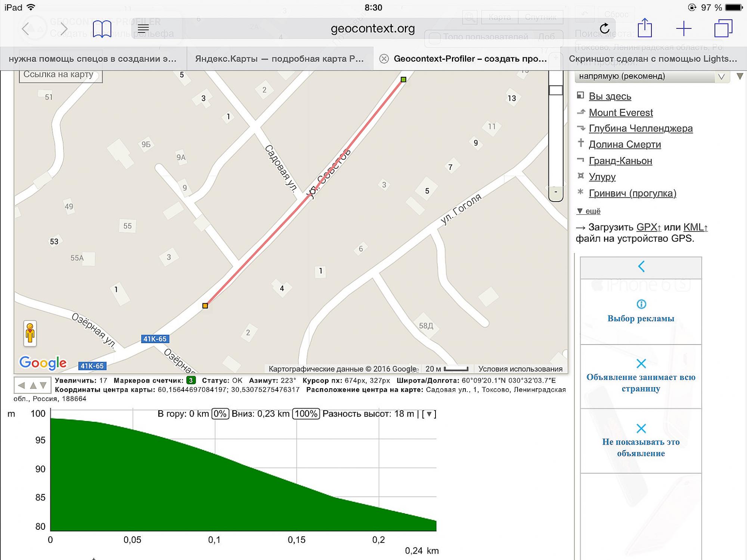The height and width of the screenshot is (560, 747).
Task: Open the 'Долина Смерти' link
Action: pos(625,144)
